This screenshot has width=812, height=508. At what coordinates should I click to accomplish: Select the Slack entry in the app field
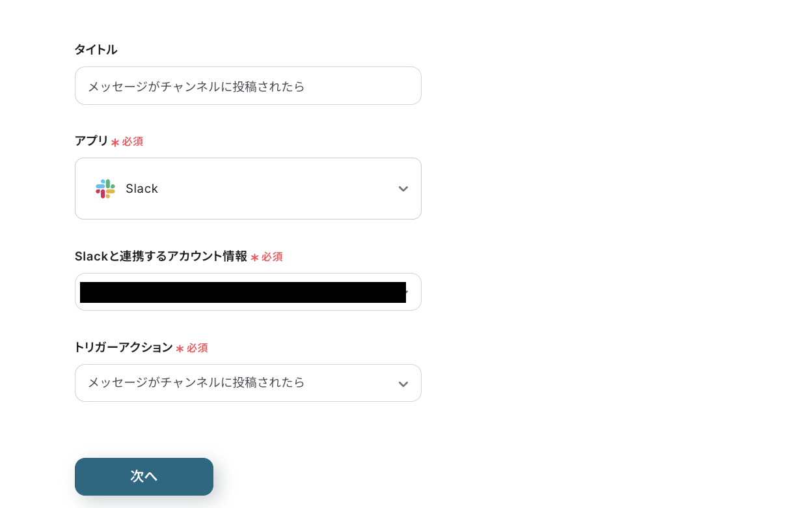pos(141,188)
